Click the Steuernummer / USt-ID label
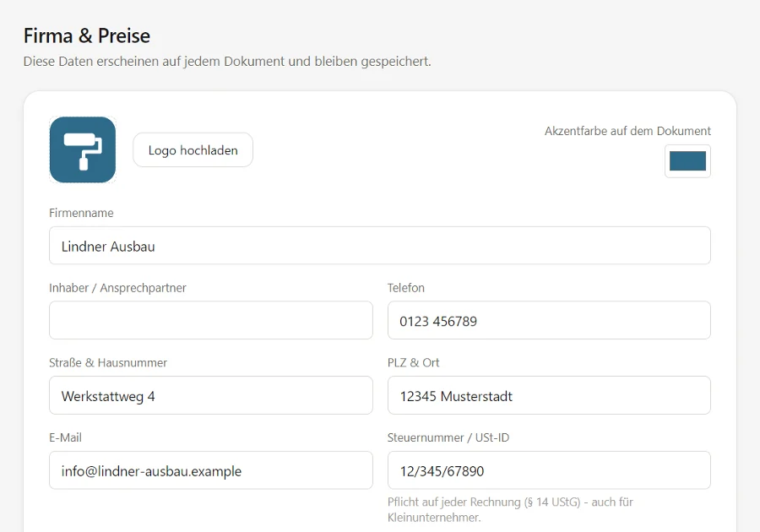 (x=448, y=437)
